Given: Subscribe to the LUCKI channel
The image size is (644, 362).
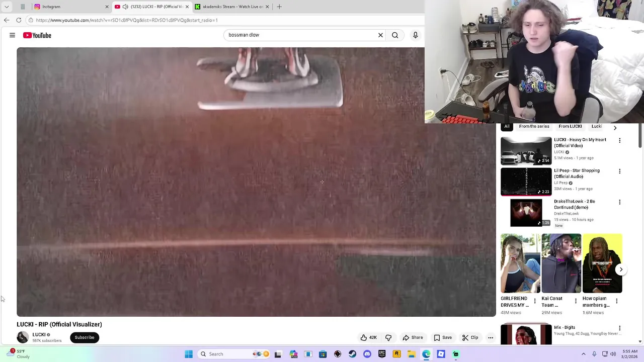Looking at the screenshot, I should pos(85,337).
